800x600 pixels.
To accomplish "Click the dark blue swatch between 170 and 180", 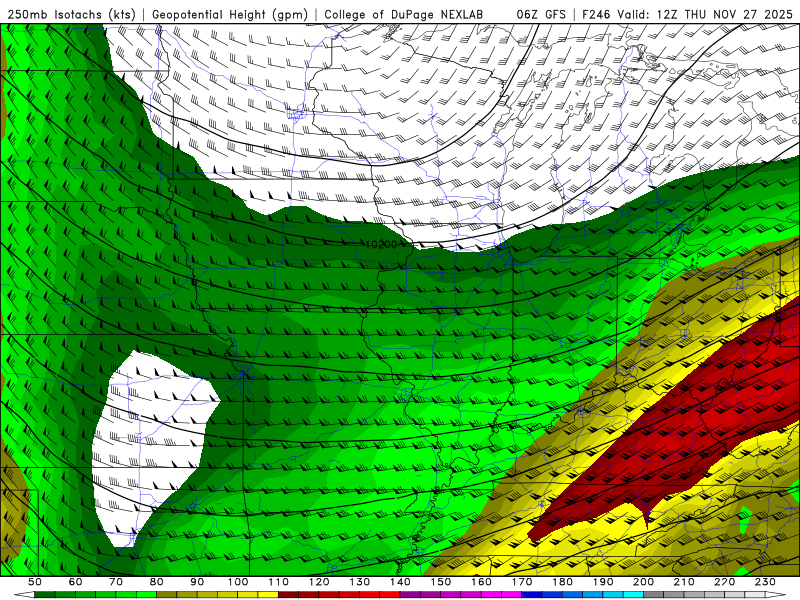I will pos(532,594).
